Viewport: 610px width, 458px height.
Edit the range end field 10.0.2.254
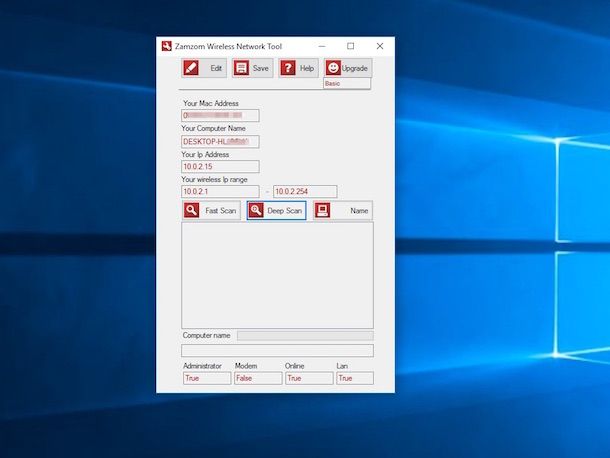click(x=305, y=191)
